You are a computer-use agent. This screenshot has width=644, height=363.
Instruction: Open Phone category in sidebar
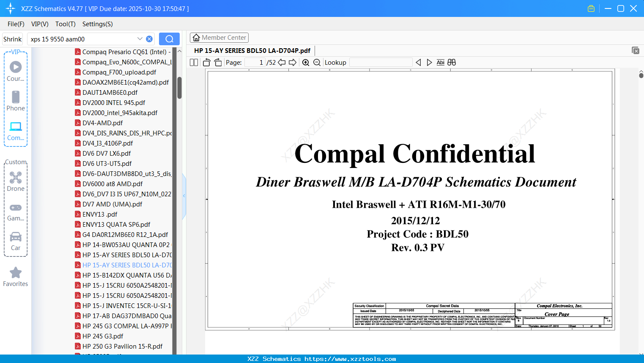pos(16,101)
